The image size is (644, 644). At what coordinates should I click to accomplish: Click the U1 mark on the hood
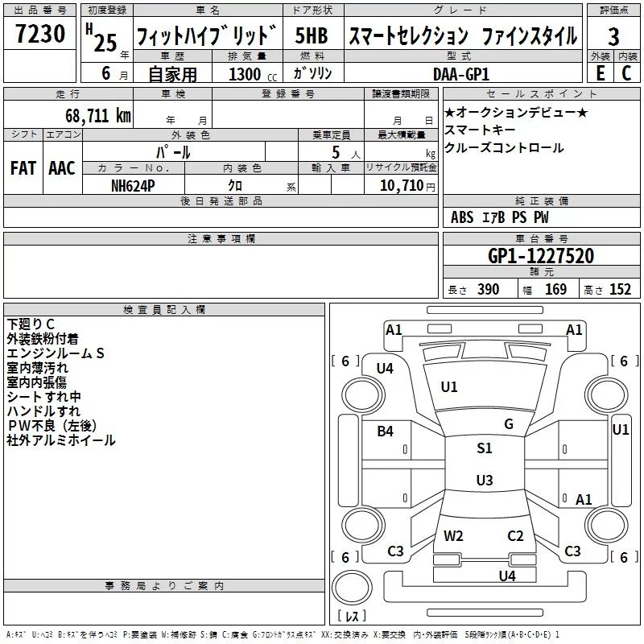click(x=449, y=387)
